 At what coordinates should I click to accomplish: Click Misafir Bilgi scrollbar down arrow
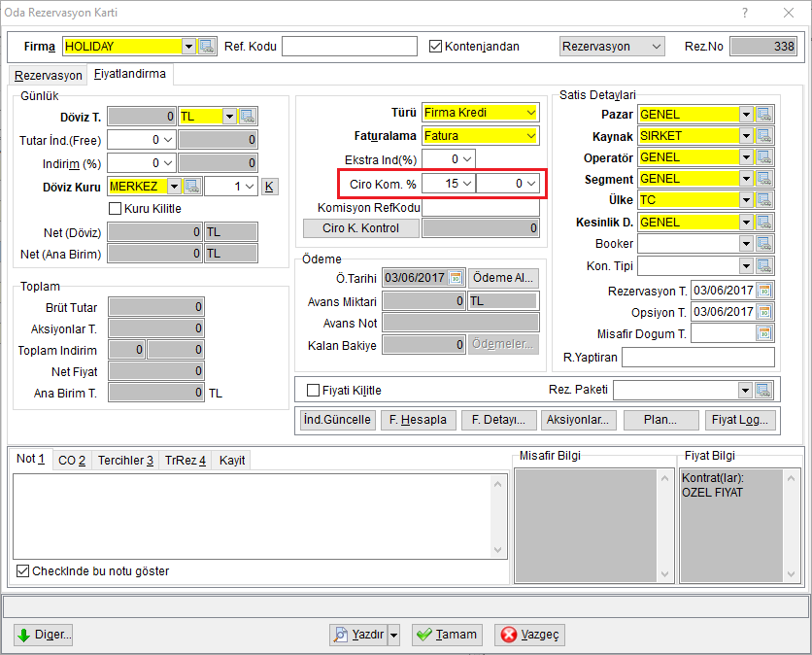click(665, 574)
